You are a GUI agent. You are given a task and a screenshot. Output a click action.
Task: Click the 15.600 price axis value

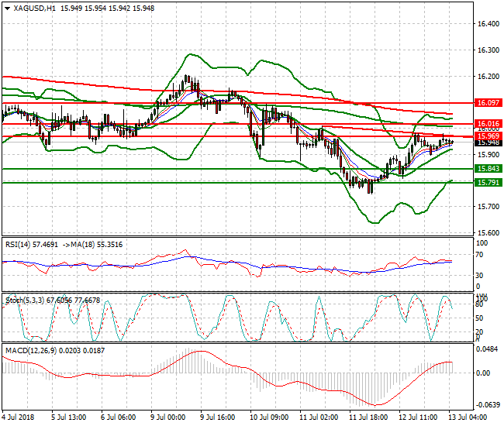[488, 232]
